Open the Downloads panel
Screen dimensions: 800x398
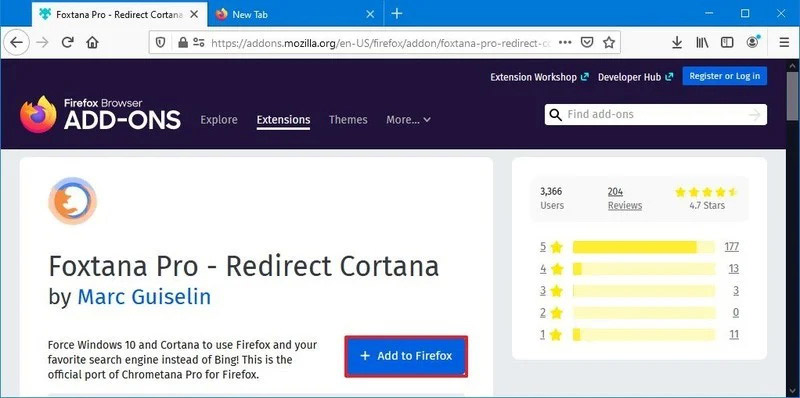pos(677,42)
